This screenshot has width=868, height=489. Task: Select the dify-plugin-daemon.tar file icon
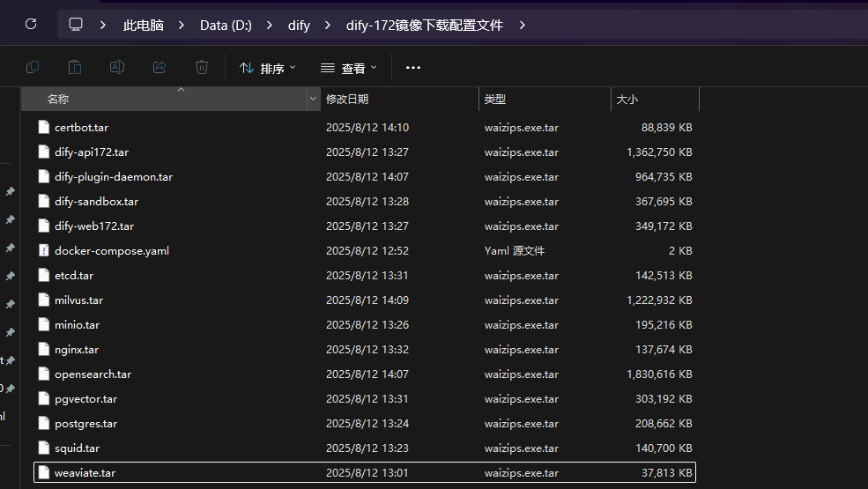click(44, 177)
